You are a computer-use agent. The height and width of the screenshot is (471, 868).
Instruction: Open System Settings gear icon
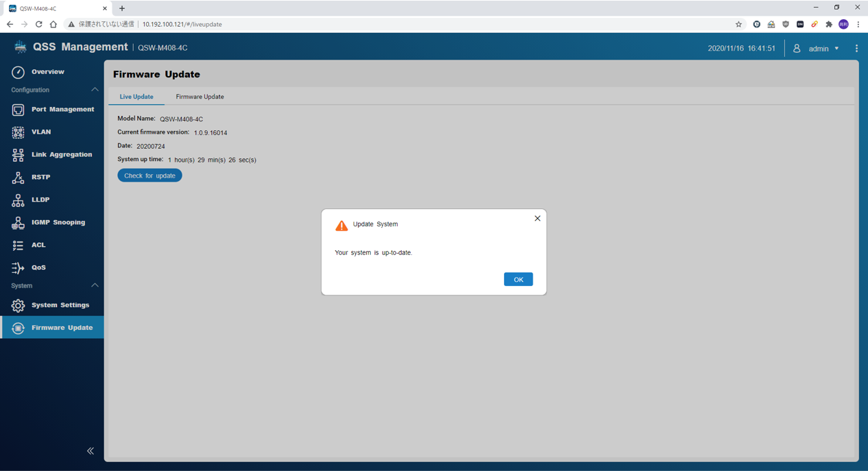[18, 306]
